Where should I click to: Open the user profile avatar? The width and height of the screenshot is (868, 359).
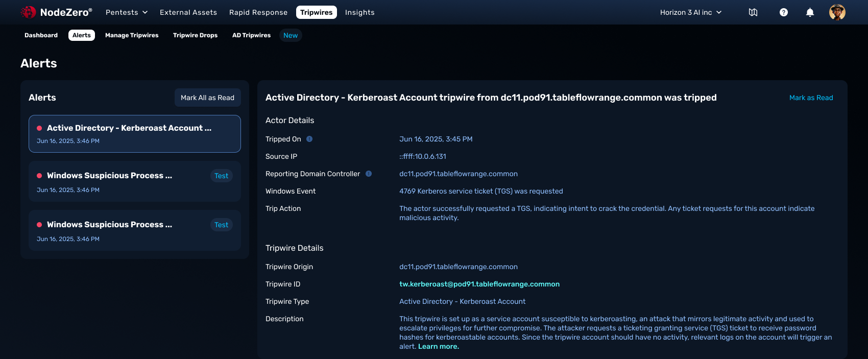click(837, 12)
